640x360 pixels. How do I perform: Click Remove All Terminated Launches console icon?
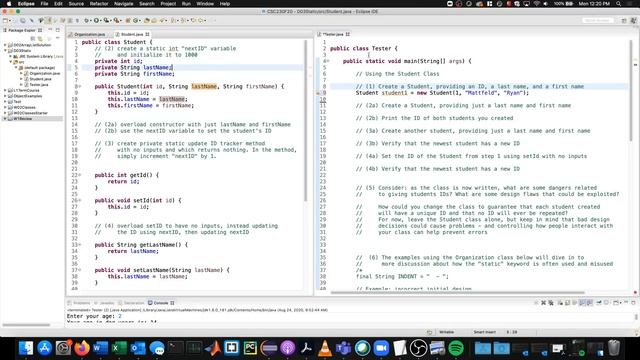[551, 303]
